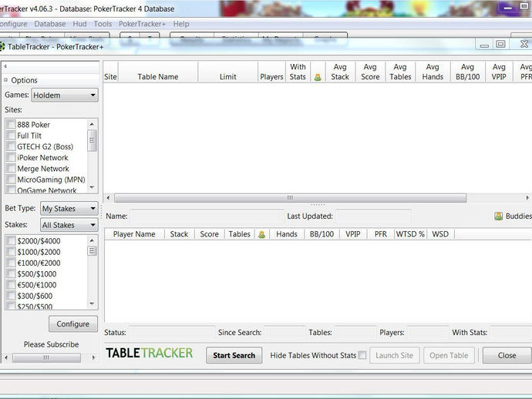Tick the $300/$600 stake checkbox
The image size is (532, 399).
tap(12, 296)
